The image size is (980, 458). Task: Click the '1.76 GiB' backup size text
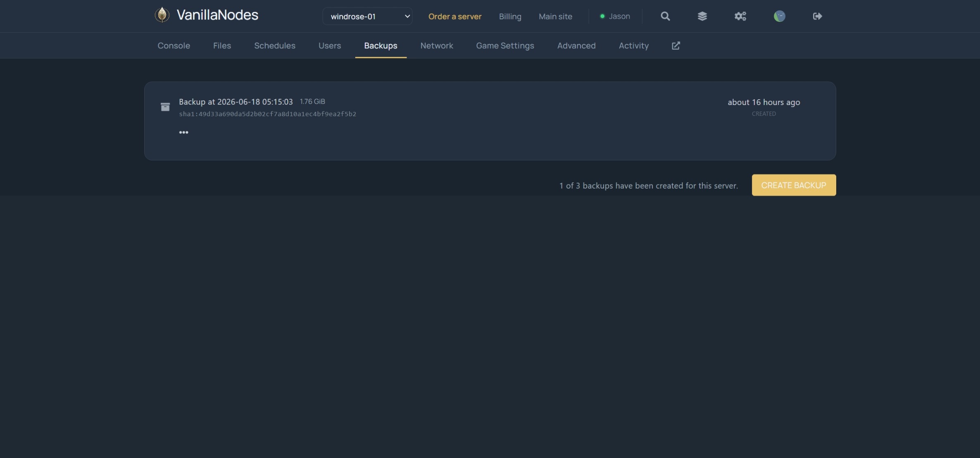(312, 101)
